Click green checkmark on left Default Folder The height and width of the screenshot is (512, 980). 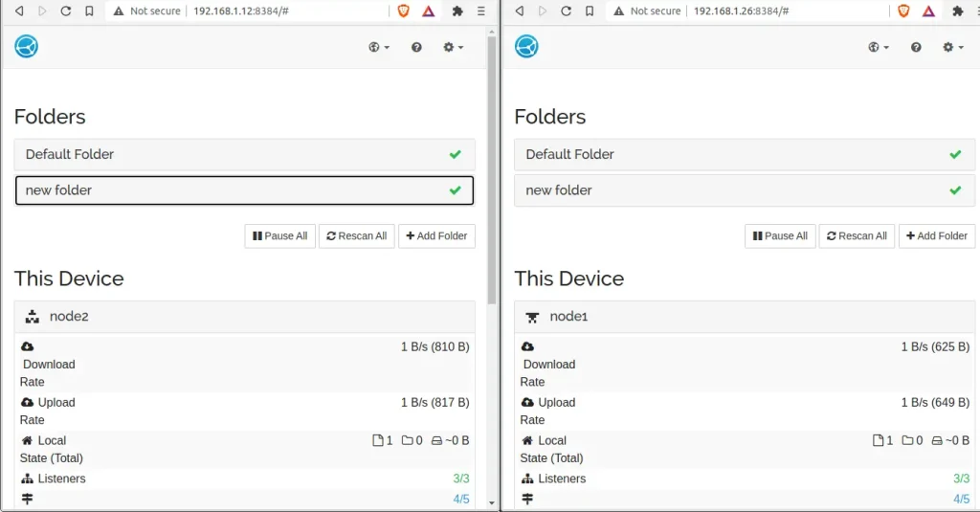click(455, 154)
